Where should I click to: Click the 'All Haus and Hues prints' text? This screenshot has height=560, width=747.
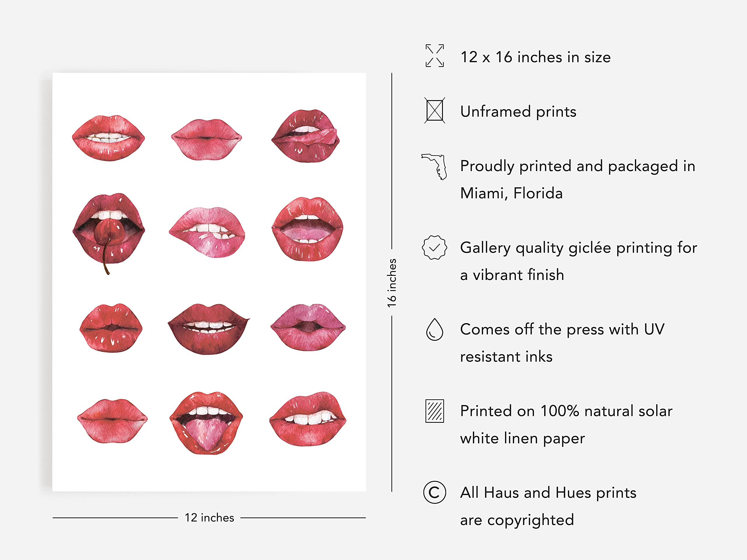548,493
